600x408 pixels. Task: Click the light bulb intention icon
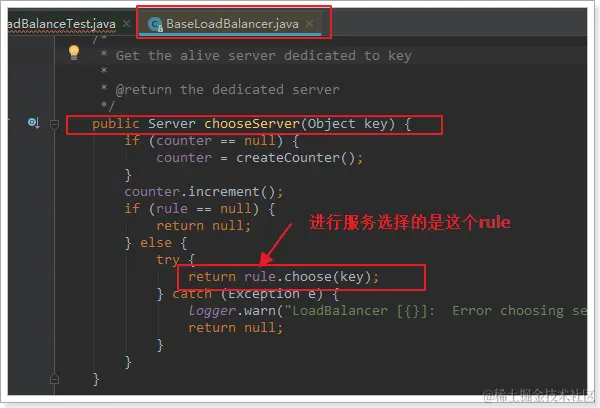pos(74,52)
